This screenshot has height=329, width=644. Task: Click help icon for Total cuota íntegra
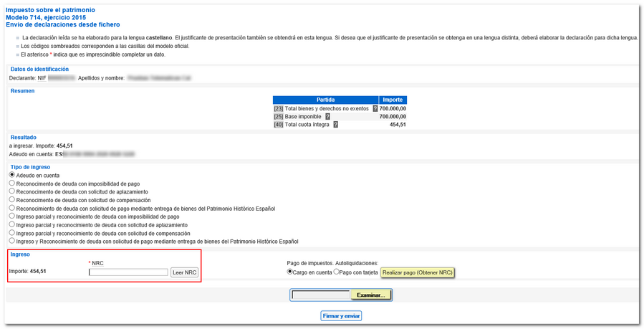[x=335, y=125]
